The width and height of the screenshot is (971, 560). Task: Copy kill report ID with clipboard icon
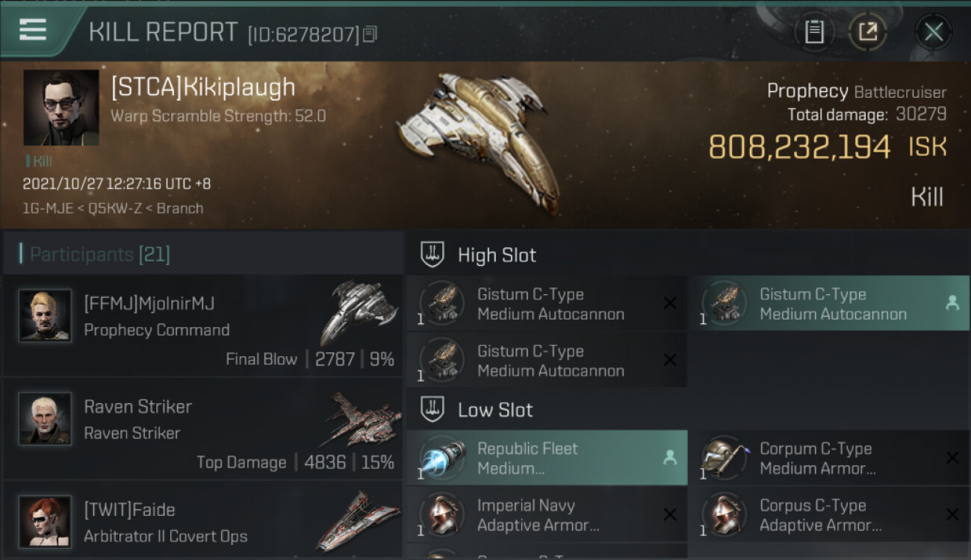tap(370, 34)
